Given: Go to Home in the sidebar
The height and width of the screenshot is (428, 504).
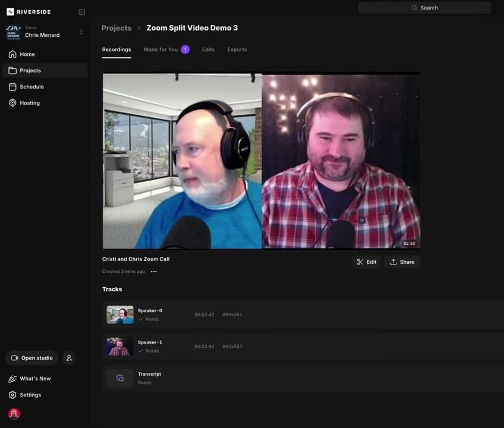Looking at the screenshot, I should coord(45,54).
